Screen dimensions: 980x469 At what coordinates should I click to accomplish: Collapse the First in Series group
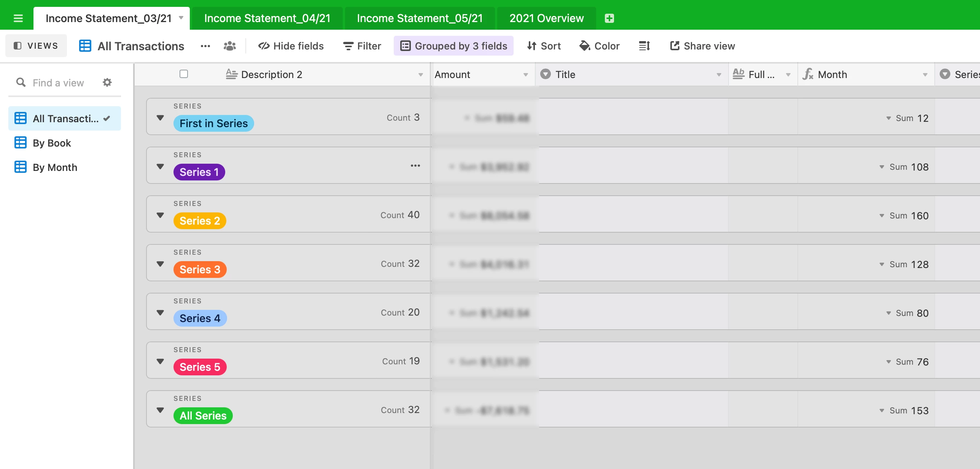coord(160,118)
